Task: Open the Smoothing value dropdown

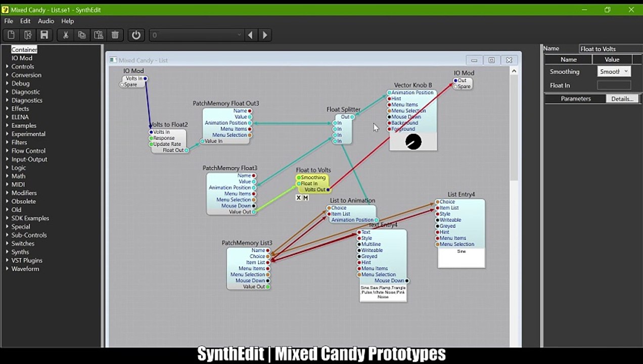Action: (614, 72)
